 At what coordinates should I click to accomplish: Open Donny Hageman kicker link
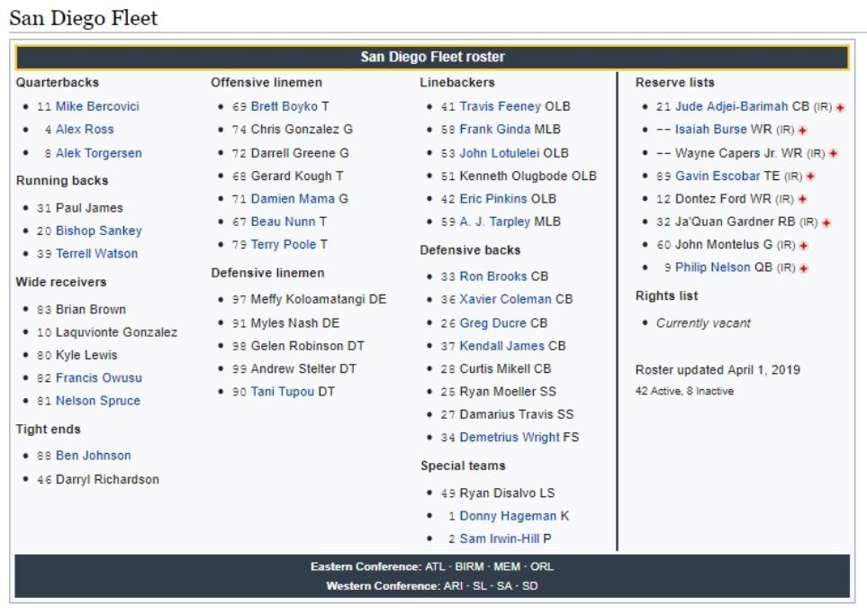point(508,516)
